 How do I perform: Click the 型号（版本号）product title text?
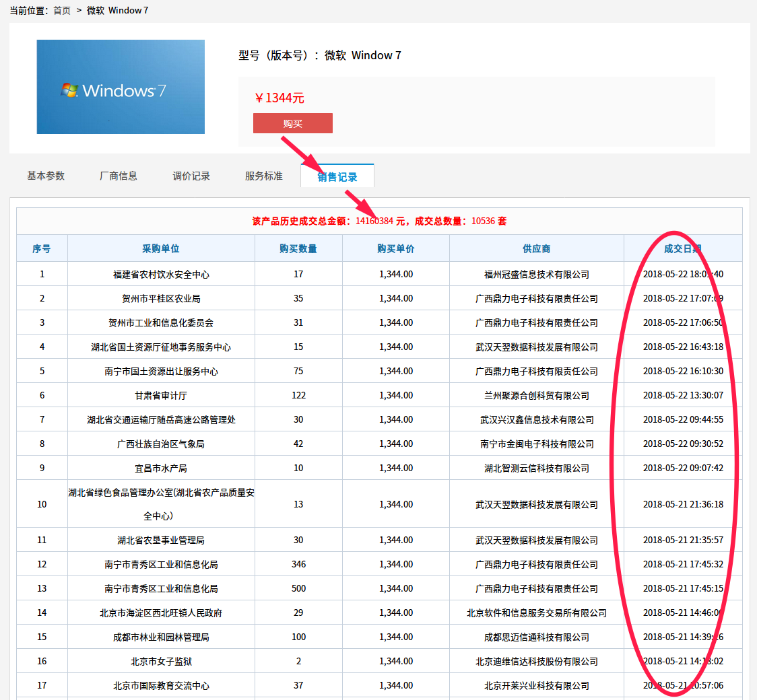pos(320,55)
